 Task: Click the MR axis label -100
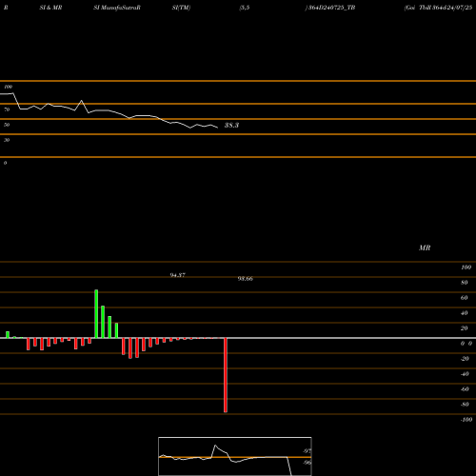(466, 420)
